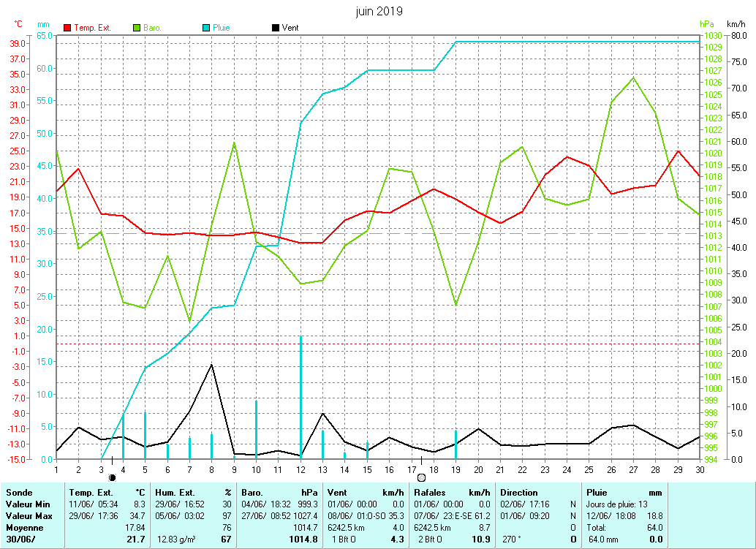Image resolution: width=756 pixels, height=549 pixels.
Task: Click the 'Direction' column header
Action: 519,493
